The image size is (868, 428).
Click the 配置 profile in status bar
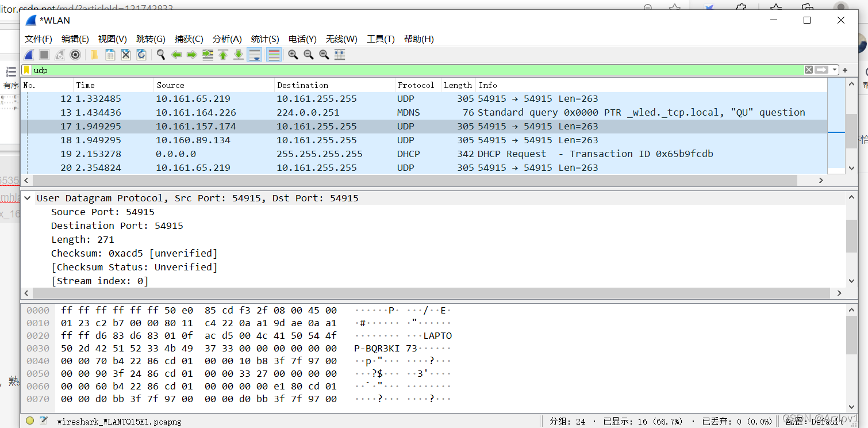(x=815, y=422)
